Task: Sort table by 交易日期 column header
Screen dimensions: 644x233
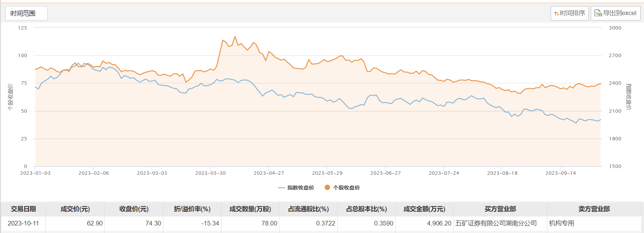Action: tap(23, 209)
